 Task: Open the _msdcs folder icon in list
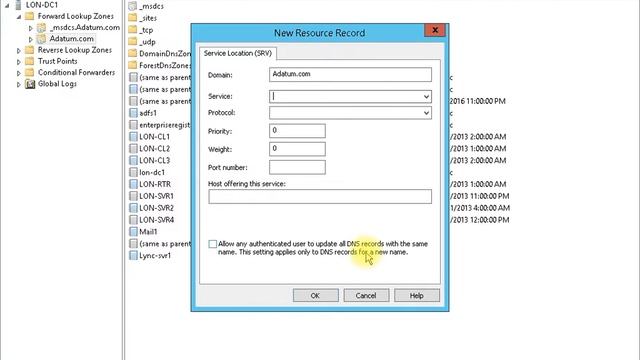[x=133, y=6]
